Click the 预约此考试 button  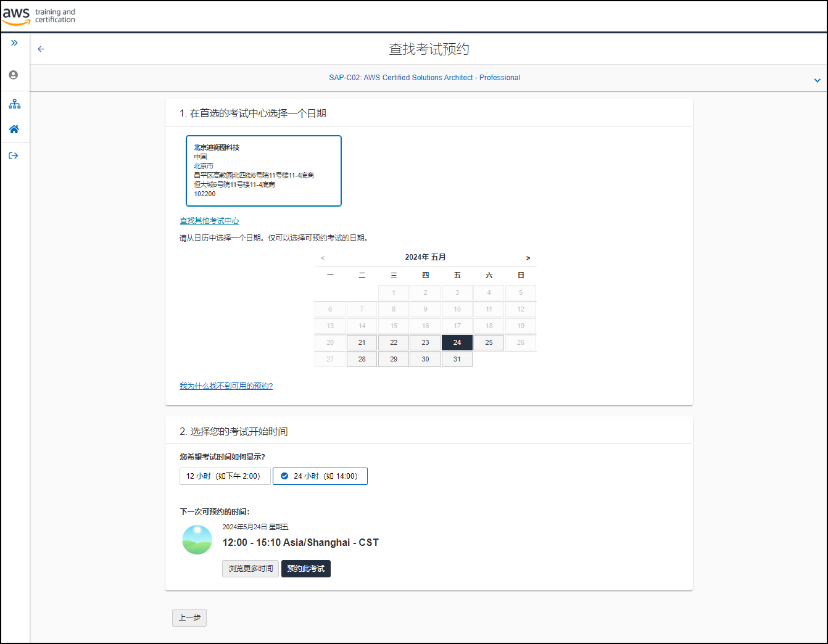(x=306, y=569)
